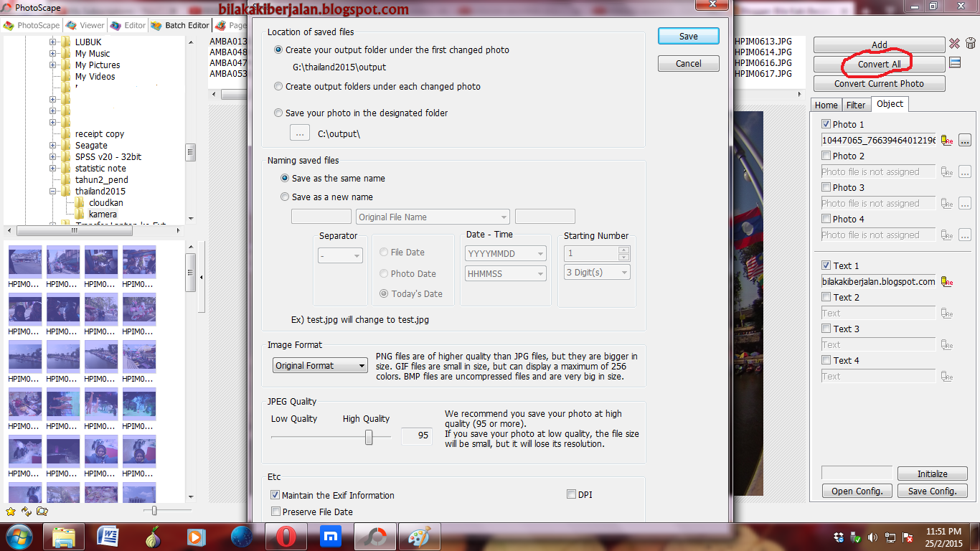Click the red X remove icon beside Add
Viewport: 980px width, 551px height.
tap(955, 44)
